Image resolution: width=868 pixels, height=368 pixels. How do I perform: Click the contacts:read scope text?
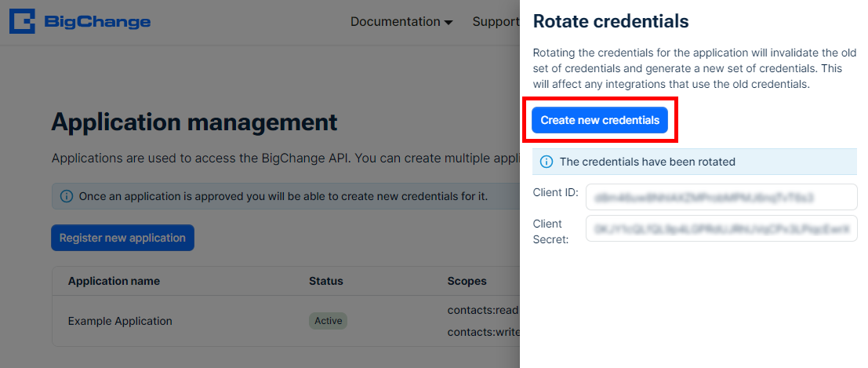click(483, 310)
